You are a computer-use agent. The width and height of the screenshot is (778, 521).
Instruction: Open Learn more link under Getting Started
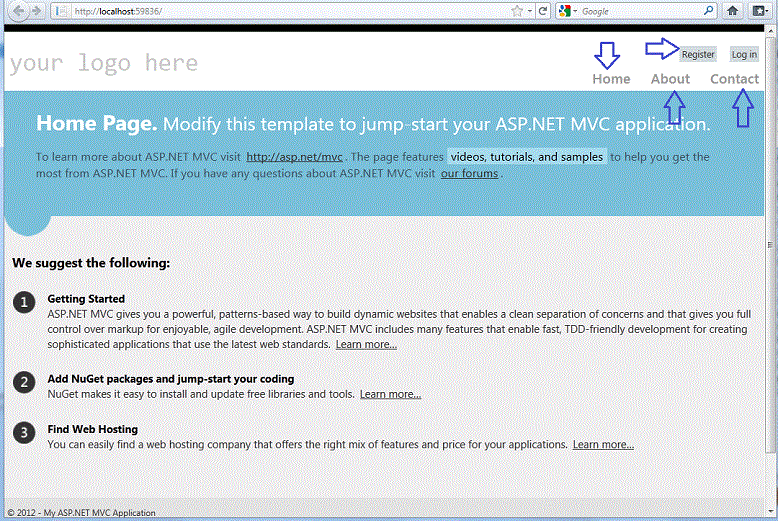point(366,344)
